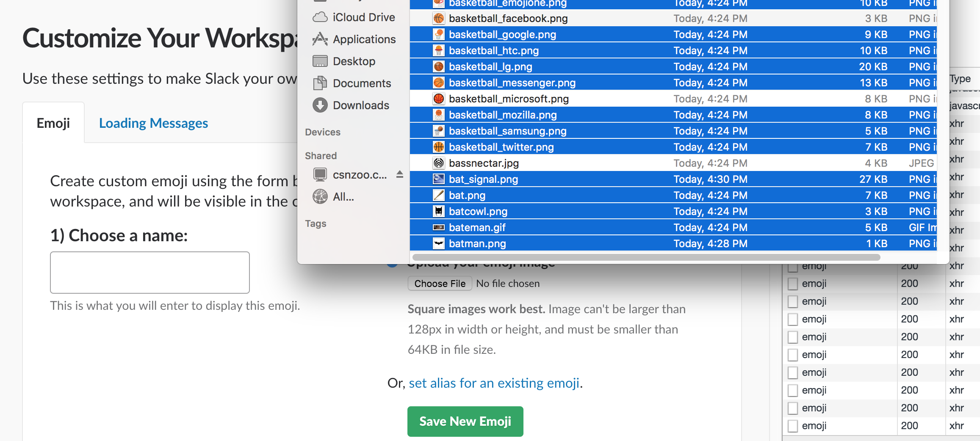The width and height of the screenshot is (980, 441).
Task: Click the basketball_facebook.png file icon
Action: click(439, 19)
